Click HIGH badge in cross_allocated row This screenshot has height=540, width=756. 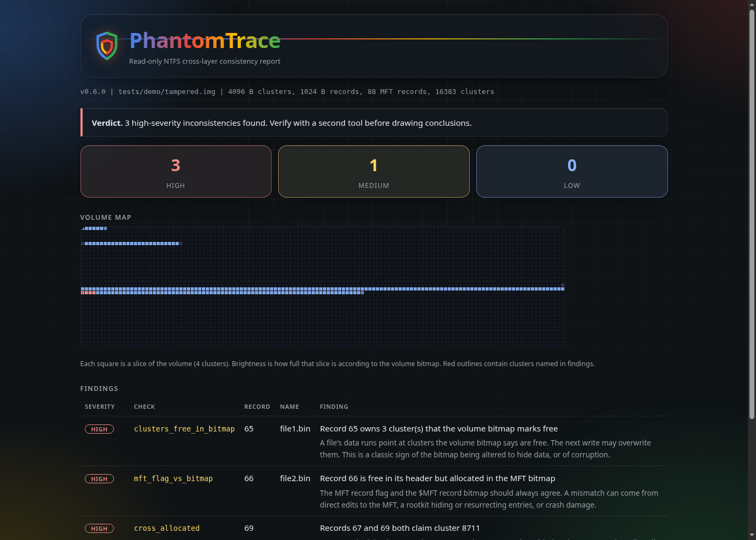tap(99, 529)
